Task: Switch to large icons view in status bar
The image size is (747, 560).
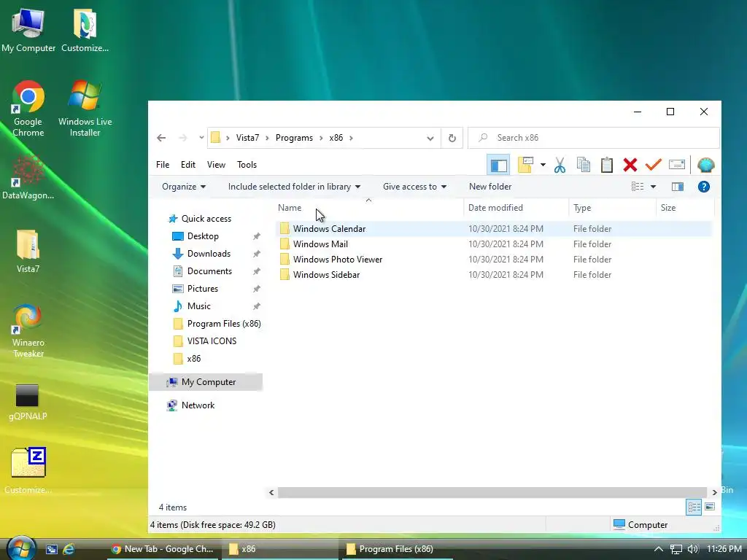Action: point(710,507)
